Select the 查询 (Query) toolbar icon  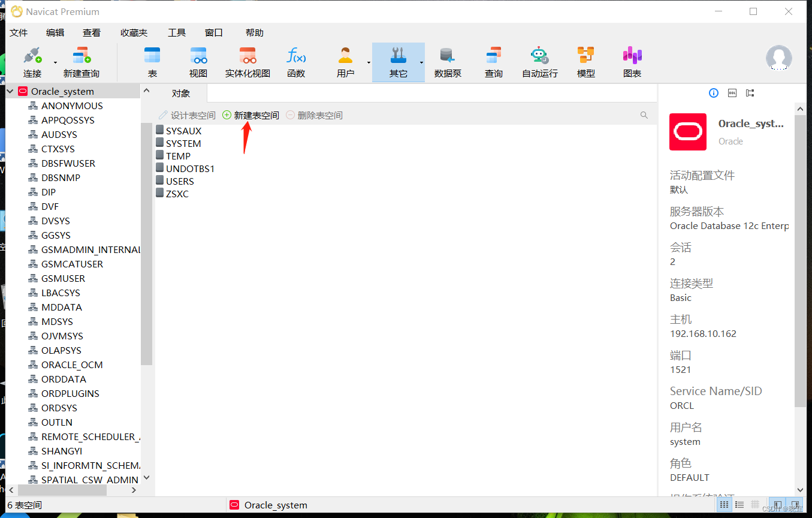(494, 62)
